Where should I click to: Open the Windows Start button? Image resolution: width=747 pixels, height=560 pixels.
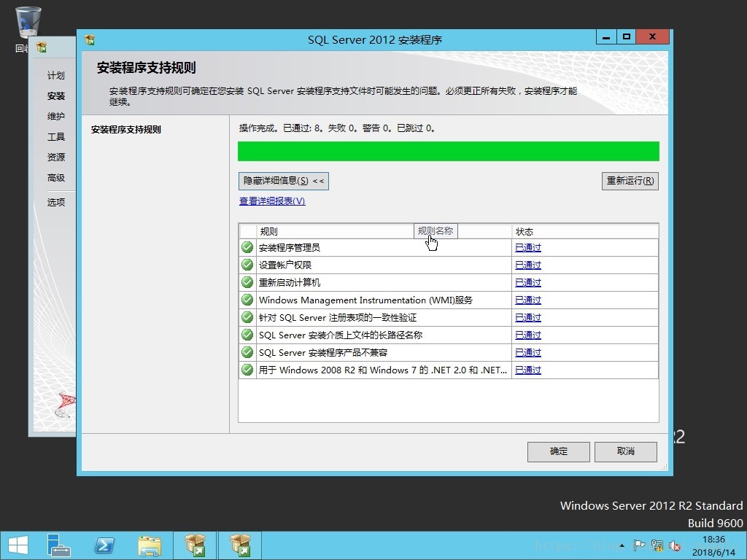pos(18,545)
